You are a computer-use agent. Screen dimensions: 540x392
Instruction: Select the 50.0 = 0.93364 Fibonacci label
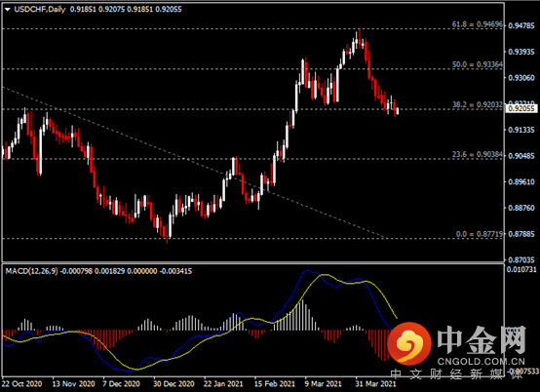(478, 64)
